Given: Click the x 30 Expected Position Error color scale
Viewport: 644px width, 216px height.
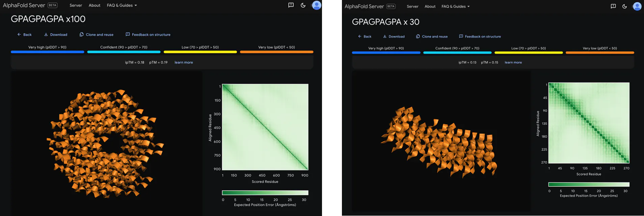Looking at the screenshot, I should pos(589,184).
